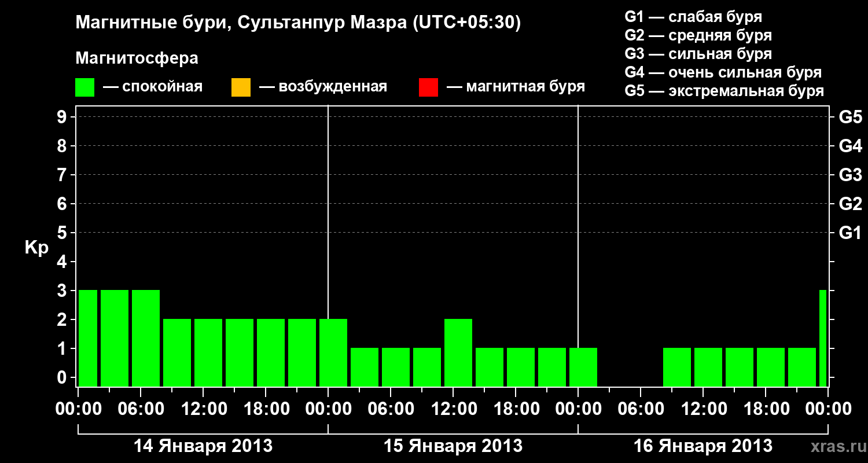The height and width of the screenshot is (463, 868).
Task: Click the right-axis label G2
Action: tap(850, 204)
